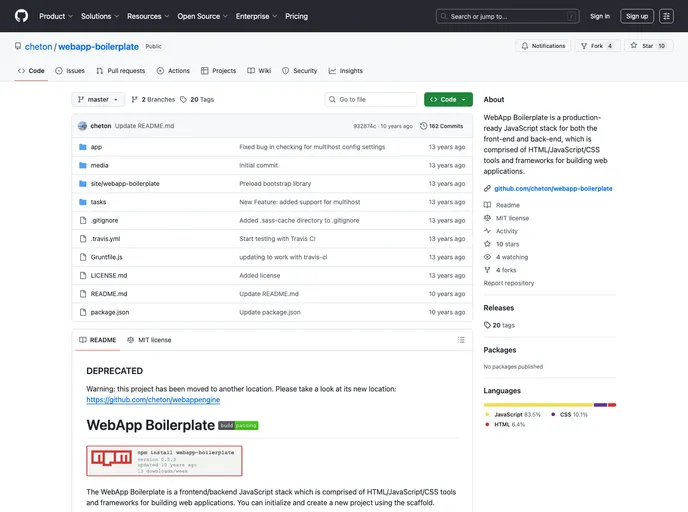The image size is (688, 512).
Task: Switch to the Wiki tab
Action: click(259, 71)
